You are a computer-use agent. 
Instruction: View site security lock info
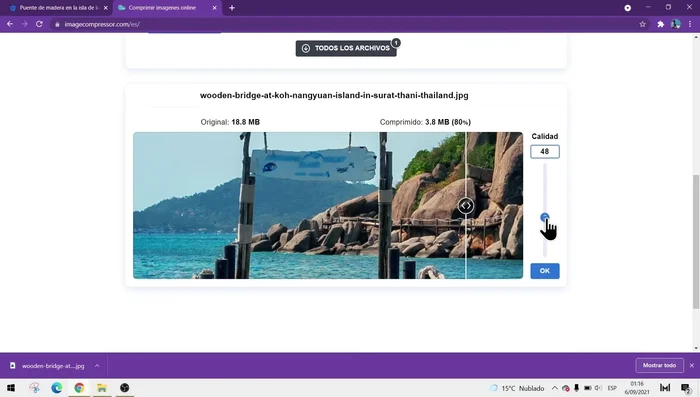tap(57, 24)
